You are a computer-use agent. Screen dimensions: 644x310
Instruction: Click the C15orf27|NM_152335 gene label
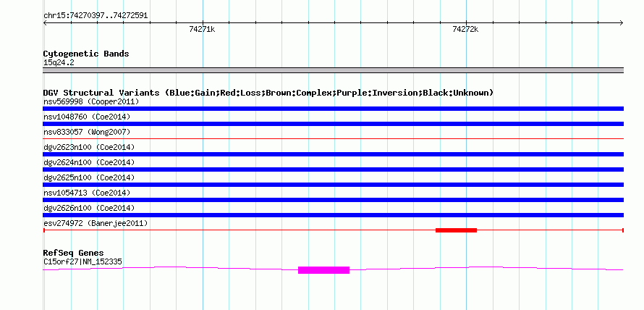(x=82, y=261)
